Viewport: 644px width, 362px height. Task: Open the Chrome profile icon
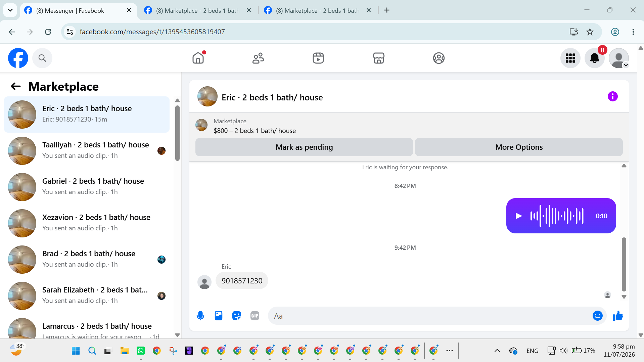[x=615, y=32]
